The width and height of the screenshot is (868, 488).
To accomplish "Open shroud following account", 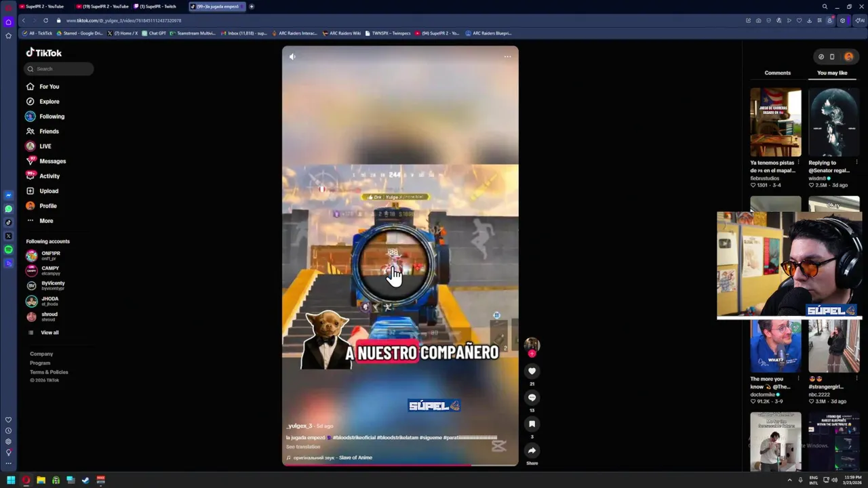I will (x=42, y=317).
